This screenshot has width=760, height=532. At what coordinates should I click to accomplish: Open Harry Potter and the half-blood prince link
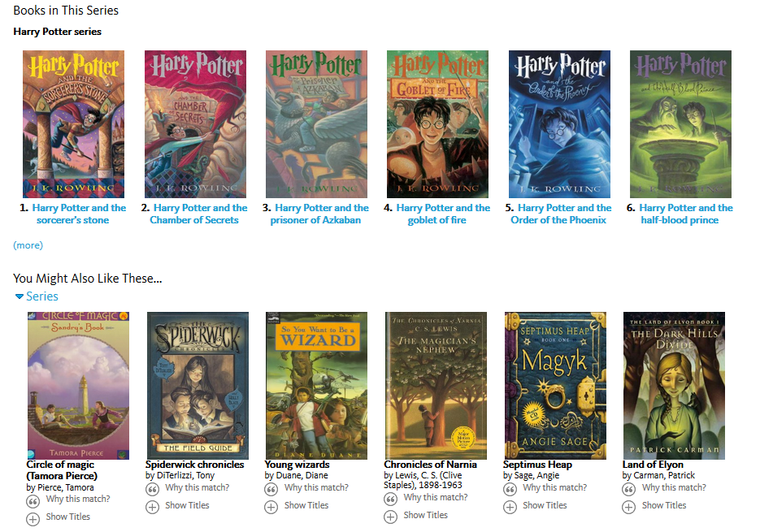tap(685, 214)
